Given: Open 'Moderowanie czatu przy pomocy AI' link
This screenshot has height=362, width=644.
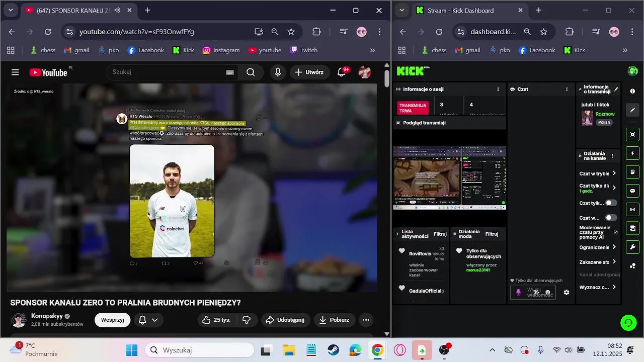Looking at the screenshot, I should point(599,232).
